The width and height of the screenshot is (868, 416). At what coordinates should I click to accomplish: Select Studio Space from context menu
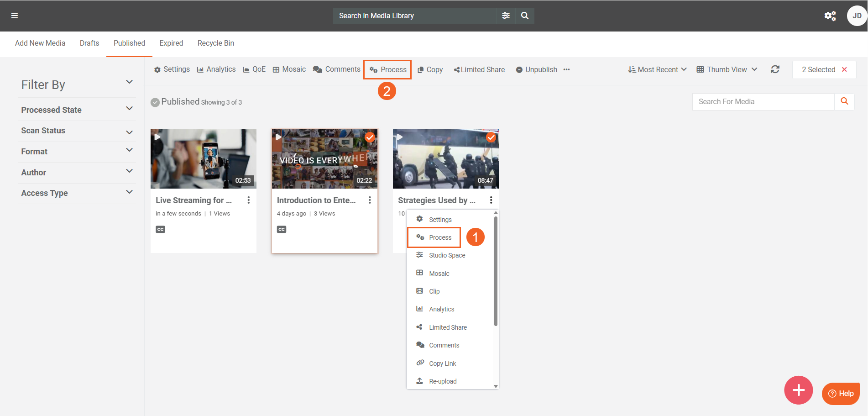pyautogui.click(x=447, y=255)
